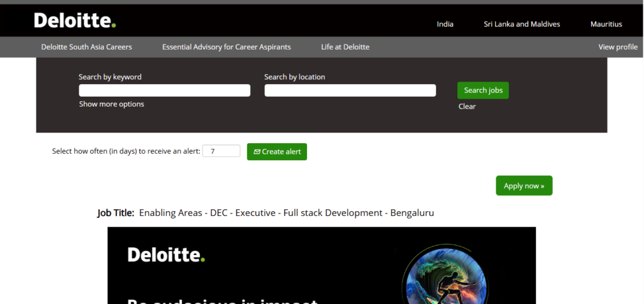Image resolution: width=644 pixels, height=304 pixels.
Task: Open Life at Deloitte menu item
Action: (345, 46)
